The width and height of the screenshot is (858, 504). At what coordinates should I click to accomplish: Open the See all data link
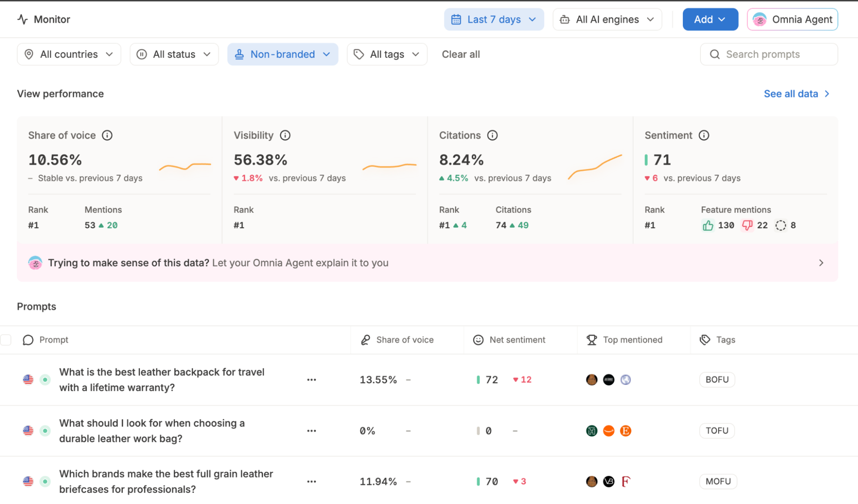pos(797,94)
